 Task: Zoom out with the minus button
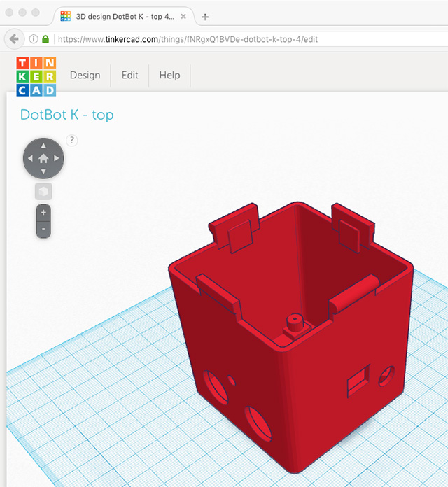coord(43,229)
